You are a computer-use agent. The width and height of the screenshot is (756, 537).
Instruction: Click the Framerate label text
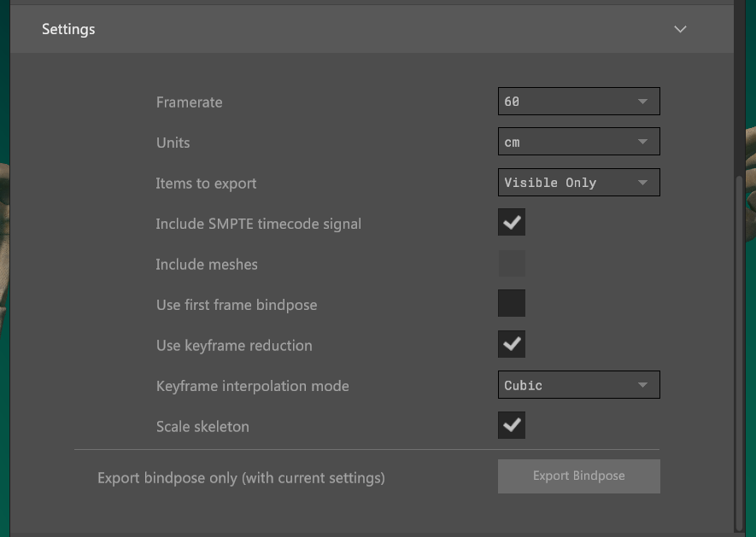[x=189, y=102]
